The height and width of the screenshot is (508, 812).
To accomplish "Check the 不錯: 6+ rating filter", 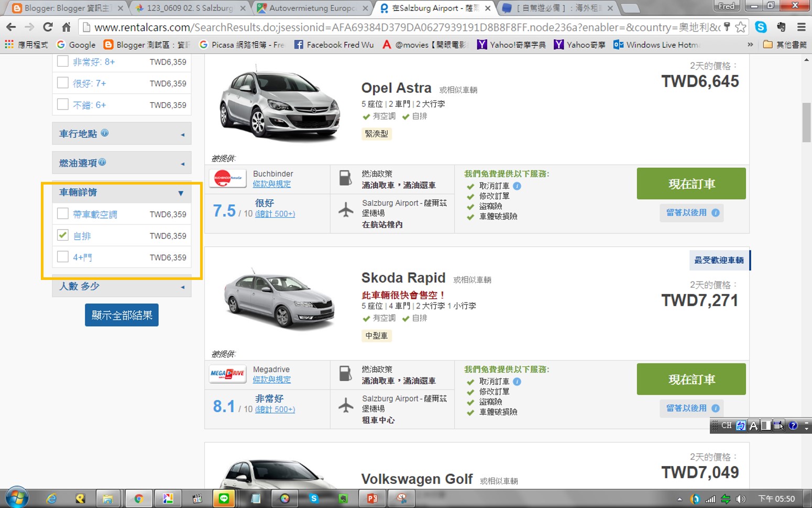I will click(63, 104).
